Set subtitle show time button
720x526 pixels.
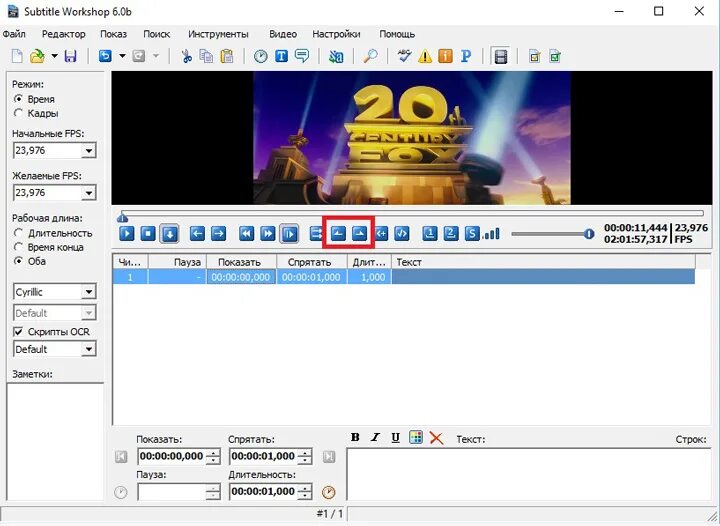coord(338,234)
